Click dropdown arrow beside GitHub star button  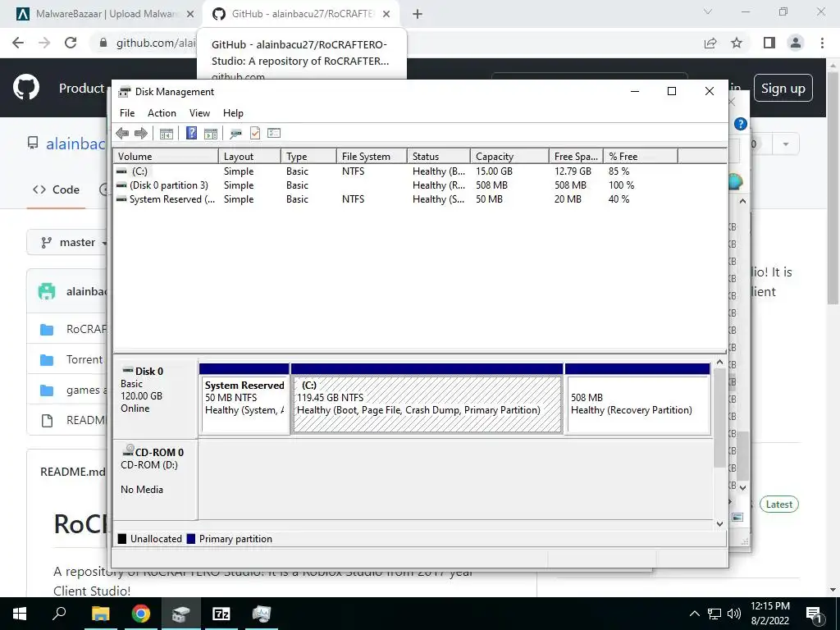[x=785, y=144]
